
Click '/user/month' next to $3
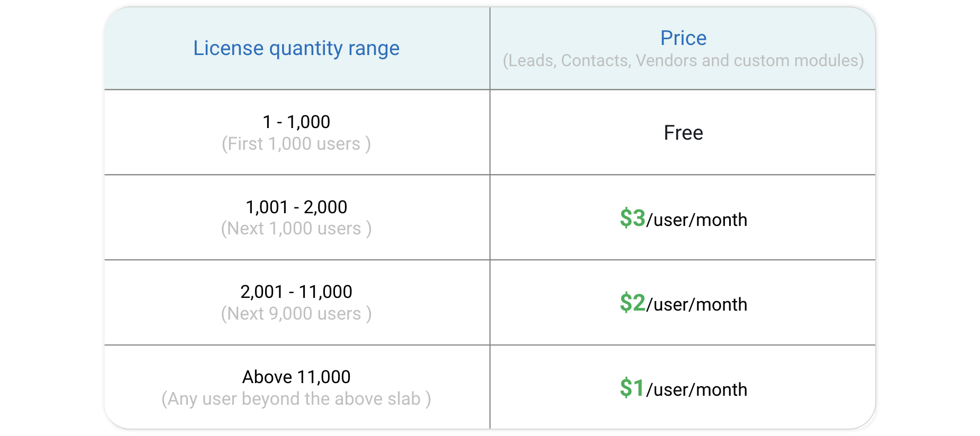coord(697,220)
